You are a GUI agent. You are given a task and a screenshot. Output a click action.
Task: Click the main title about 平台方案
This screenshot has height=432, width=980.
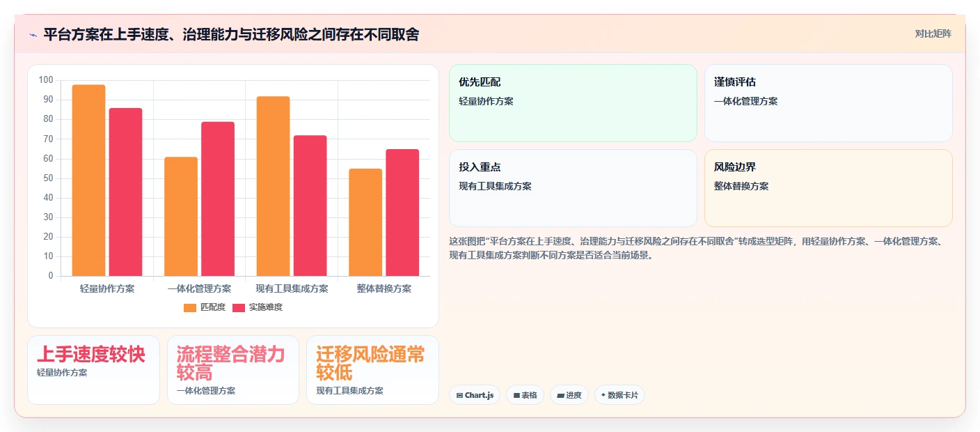pyautogui.click(x=231, y=34)
